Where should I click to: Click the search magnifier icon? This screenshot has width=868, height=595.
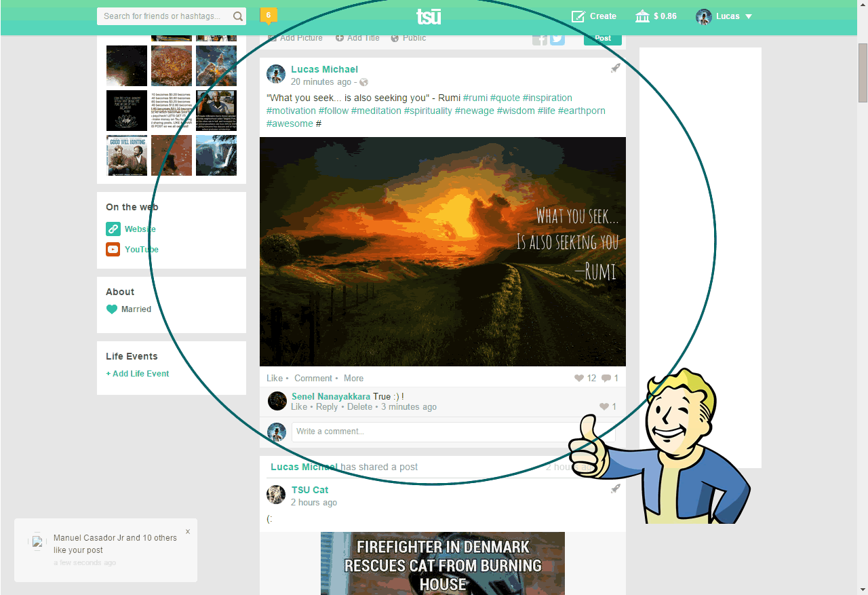click(238, 16)
